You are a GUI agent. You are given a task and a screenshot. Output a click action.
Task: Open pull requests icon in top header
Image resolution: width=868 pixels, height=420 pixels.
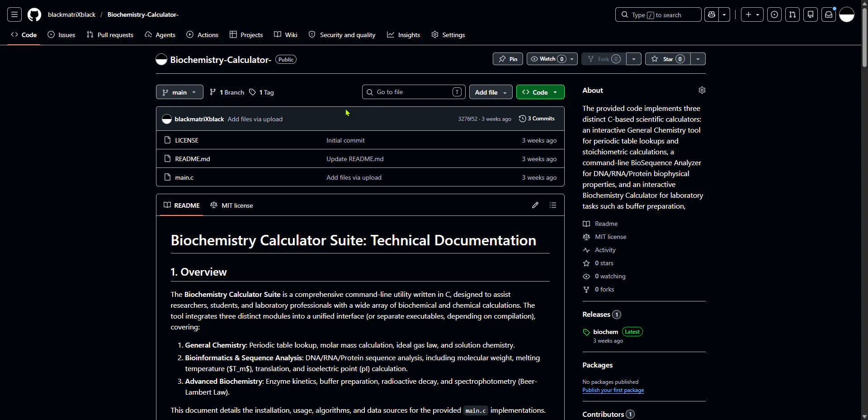click(x=793, y=14)
